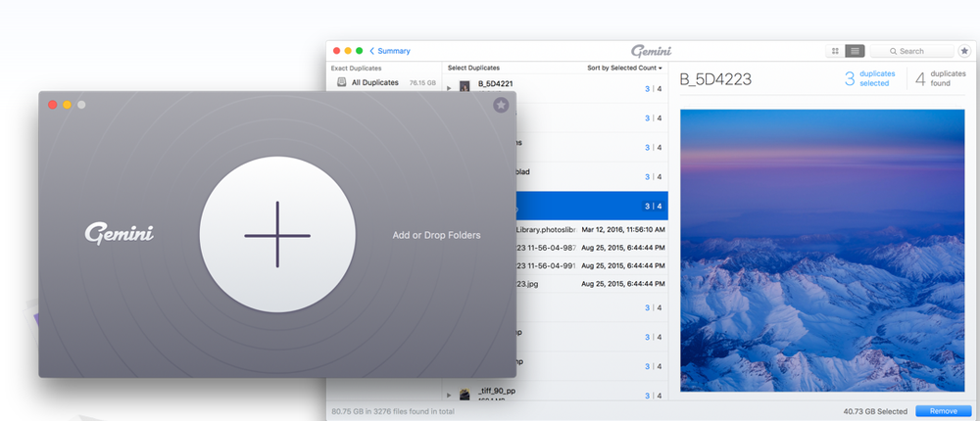Click '80.75 GB in 3276 files found' status
The height and width of the screenshot is (421, 980).
pos(393,411)
